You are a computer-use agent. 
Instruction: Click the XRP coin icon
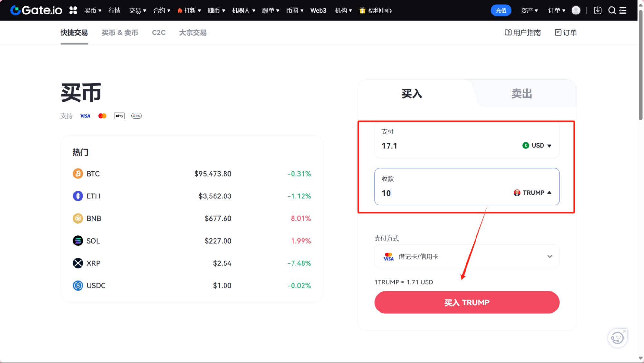[x=78, y=263]
